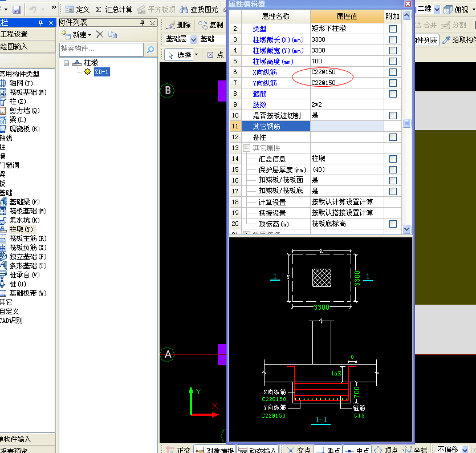Open the 基础层 floor dropdown
This screenshot has width=476, height=453.
193,39
